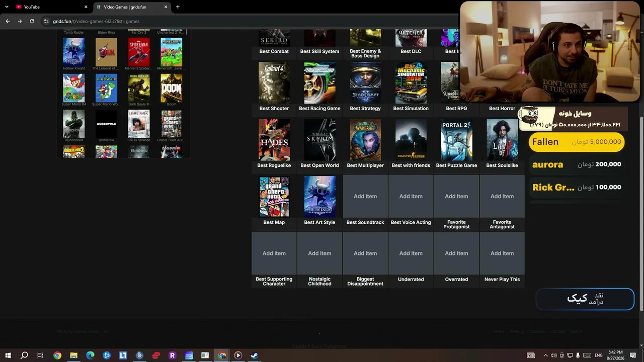Open the purple R app on the taskbar

(172, 355)
